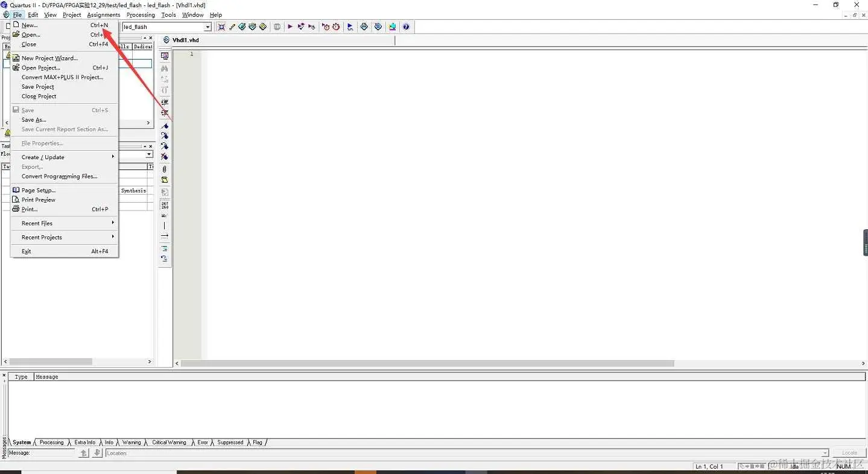
Task: Click Decrease Indent icon in editor toolbar
Action: coord(164,113)
